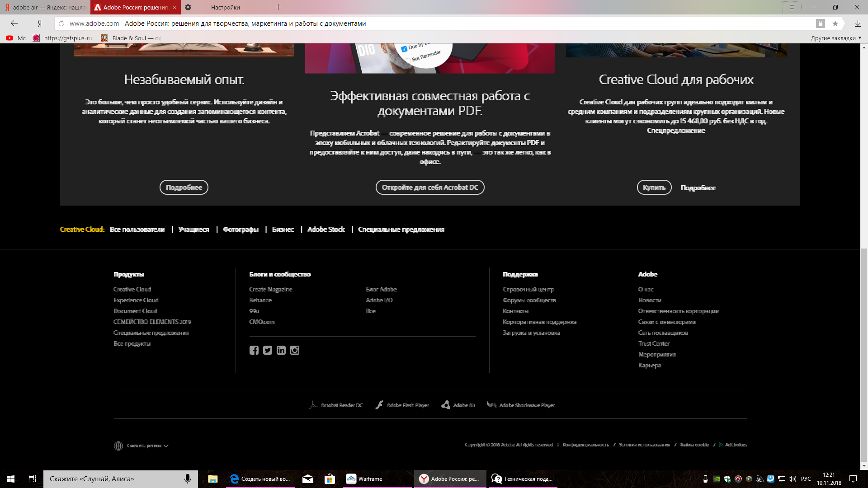Open Microsoft Store from taskbar
868x488 pixels.
(330, 479)
